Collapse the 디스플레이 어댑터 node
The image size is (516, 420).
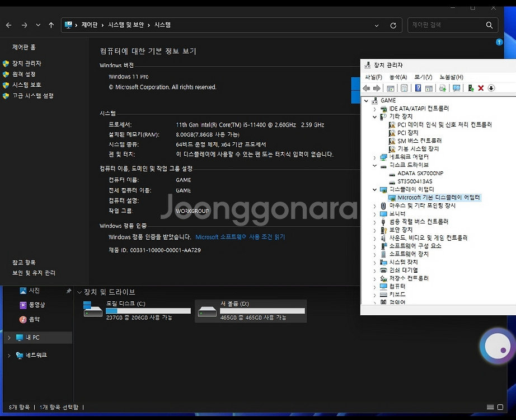pyautogui.click(x=374, y=190)
